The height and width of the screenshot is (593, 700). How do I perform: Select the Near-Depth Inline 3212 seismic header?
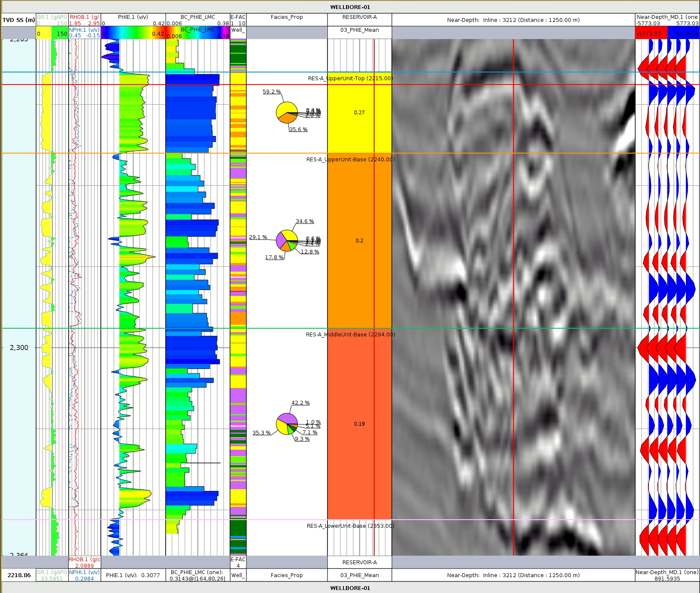(513, 20)
